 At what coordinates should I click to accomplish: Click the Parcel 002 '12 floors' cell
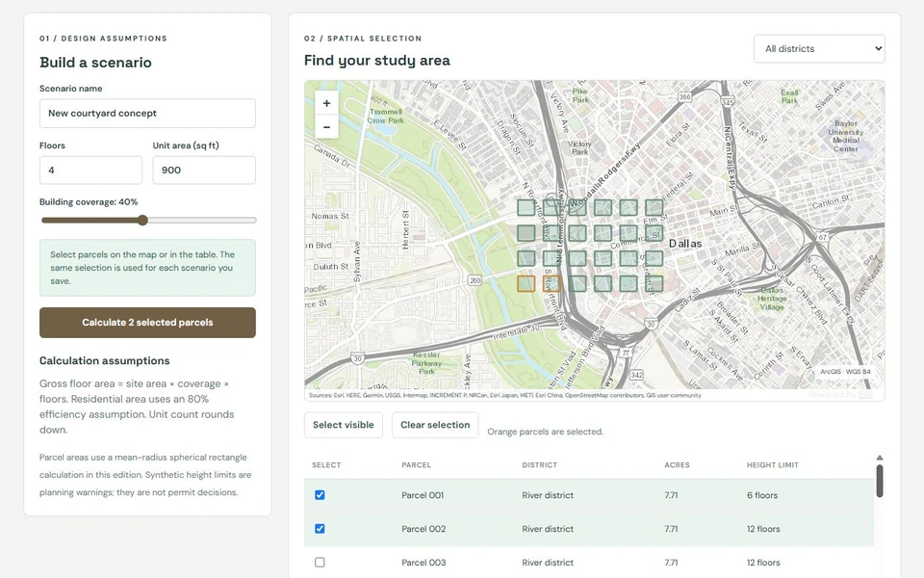pyautogui.click(x=763, y=529)
